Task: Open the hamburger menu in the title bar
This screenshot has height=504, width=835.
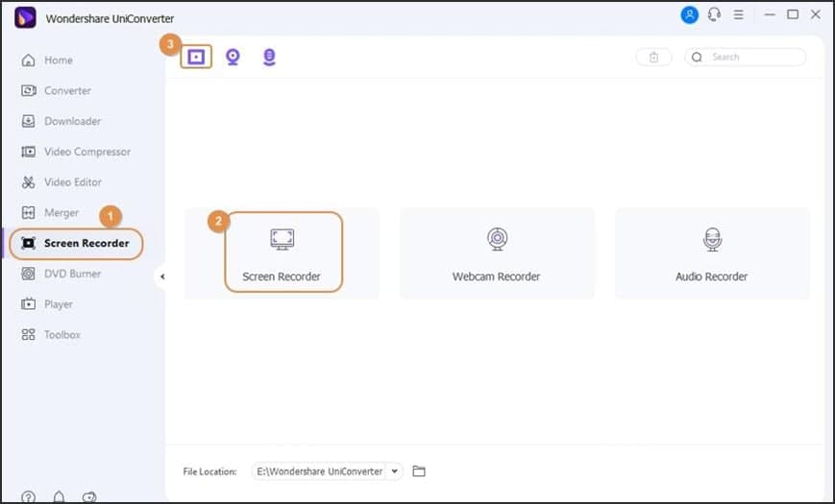Action: [x=739, y=15]
